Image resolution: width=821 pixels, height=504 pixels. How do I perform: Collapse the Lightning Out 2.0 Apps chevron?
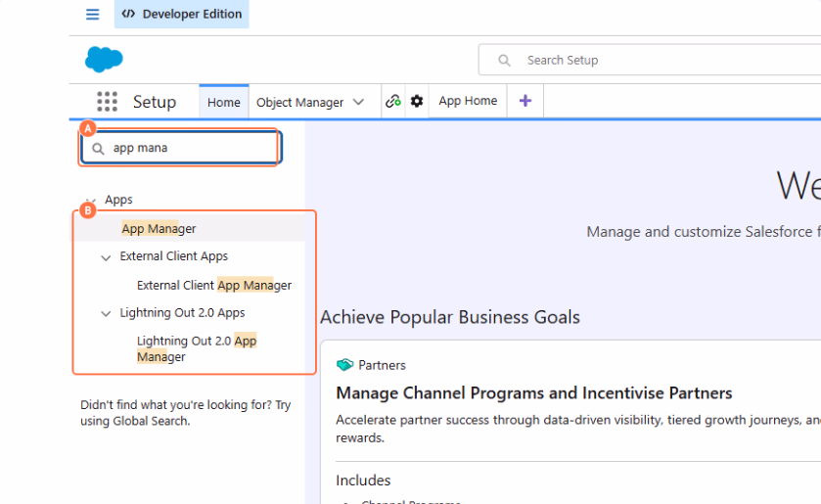pos(106,313)
